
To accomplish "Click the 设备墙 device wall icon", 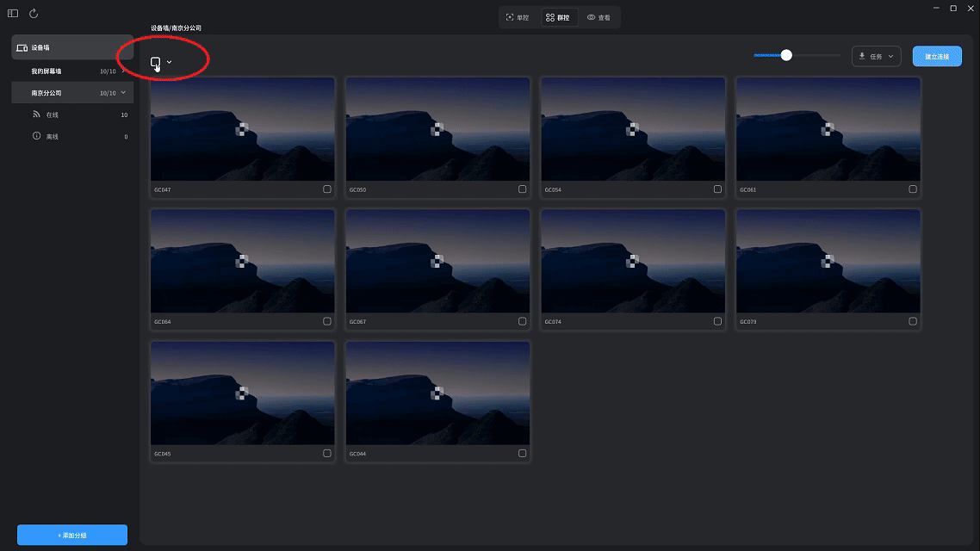I will [x=22, y=47].
